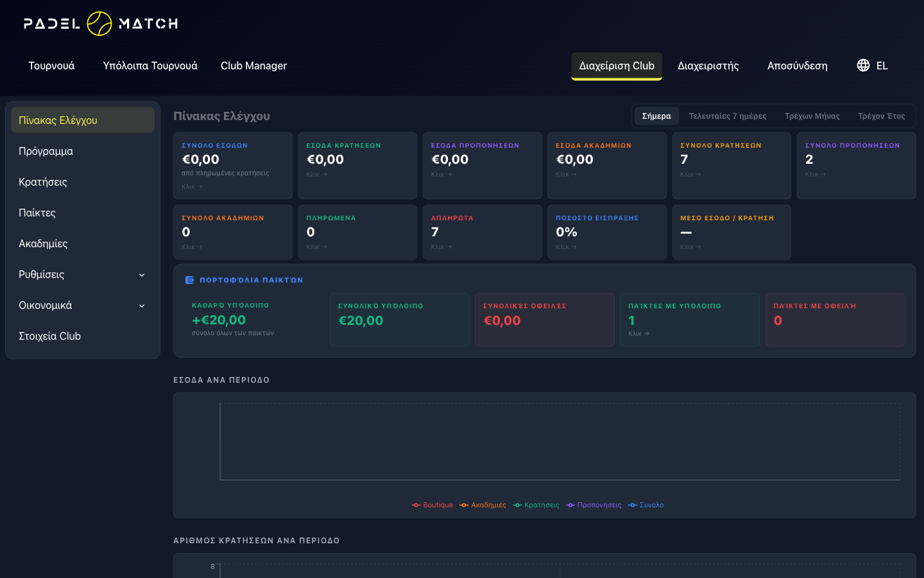This screenshot has height=578, width=924.
Task: Click the wallet icon beside Πορτοφόλια Παικτών
Action: 189,280
